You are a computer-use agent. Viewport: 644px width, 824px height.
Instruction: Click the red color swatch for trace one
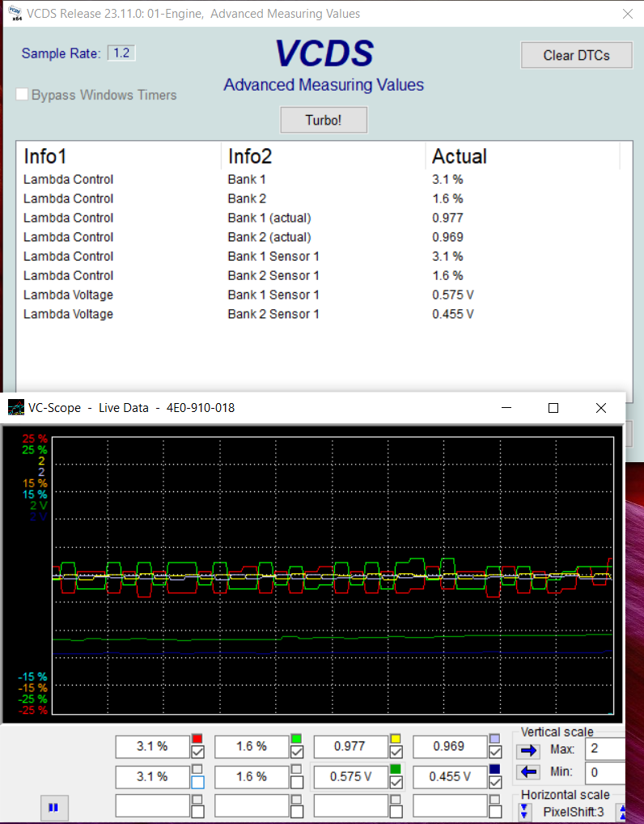(197, 739)
